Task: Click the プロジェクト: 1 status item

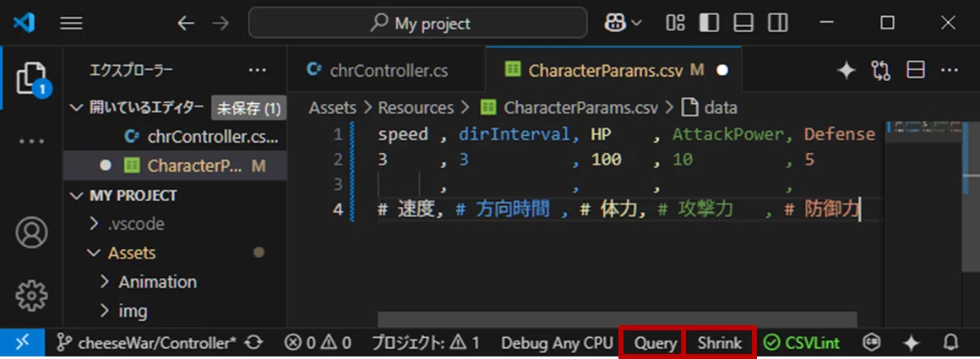Action: tap(425, 343)
